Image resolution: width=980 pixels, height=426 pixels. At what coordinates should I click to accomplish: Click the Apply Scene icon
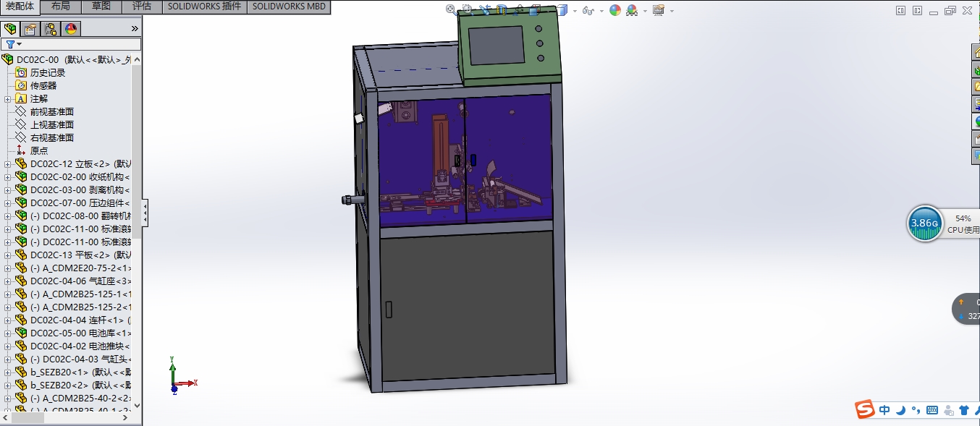coord(632,10)
